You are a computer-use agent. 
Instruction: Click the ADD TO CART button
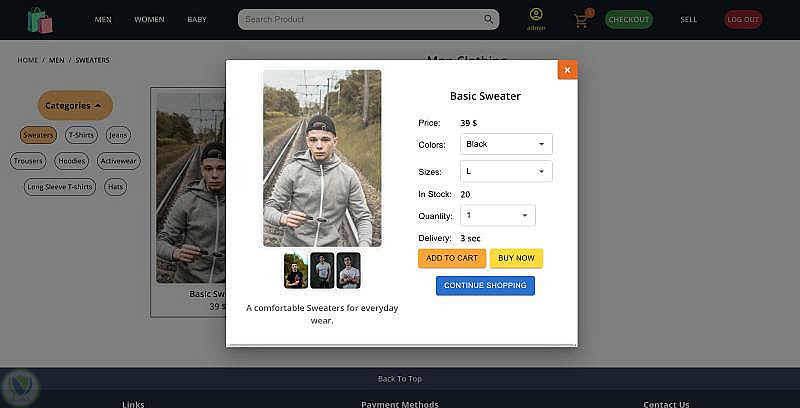[452, 258]
